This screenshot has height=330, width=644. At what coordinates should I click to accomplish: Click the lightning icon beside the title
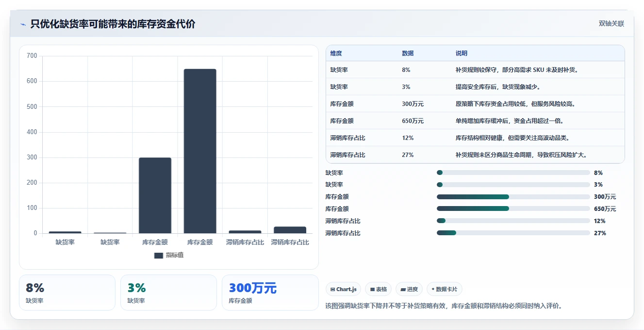click(23, 24)
